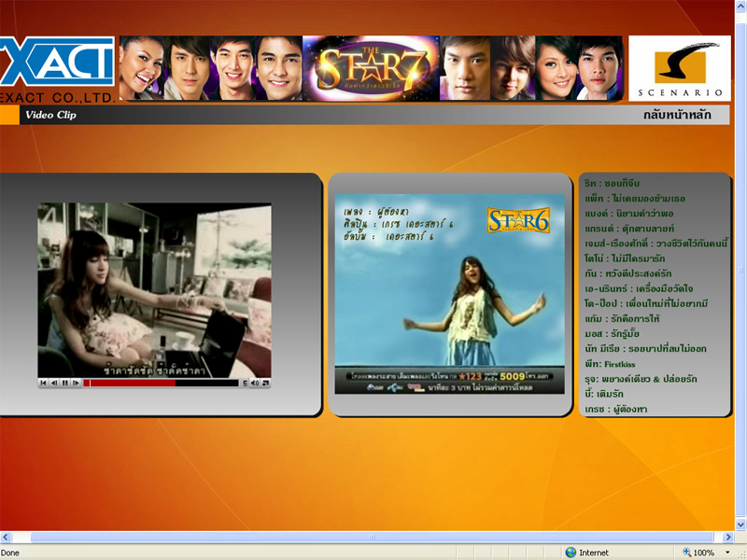Open the song แพ็ท : ไม่เคยมองข้ามเธอ
This screenshot has width=747, height=560.
[635, 199]
